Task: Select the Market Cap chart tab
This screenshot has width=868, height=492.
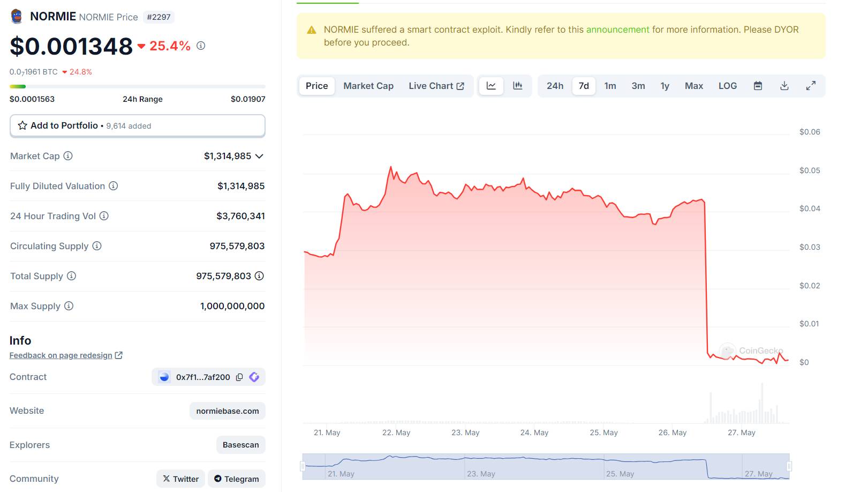Action: click(368, 86)
